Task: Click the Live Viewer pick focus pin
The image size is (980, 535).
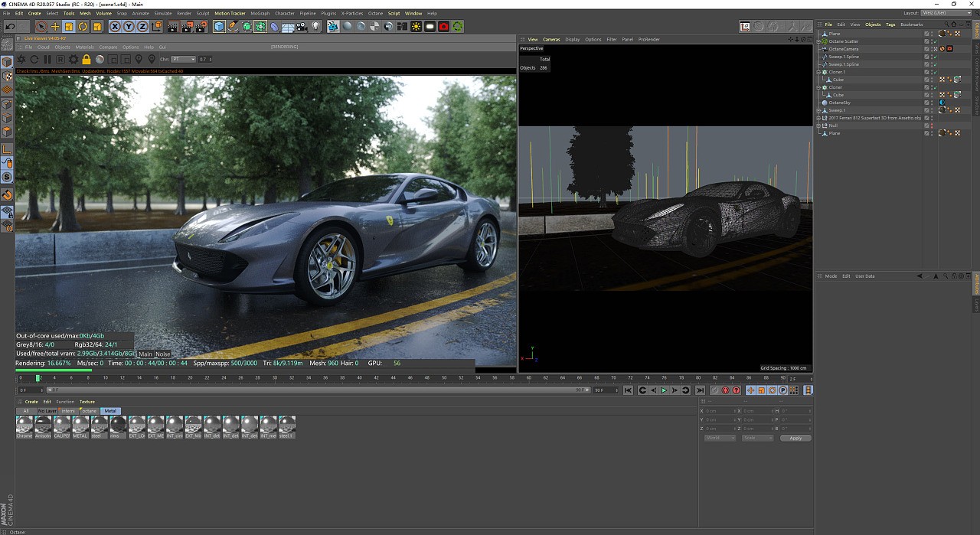Action: click(x=139, y=59)
